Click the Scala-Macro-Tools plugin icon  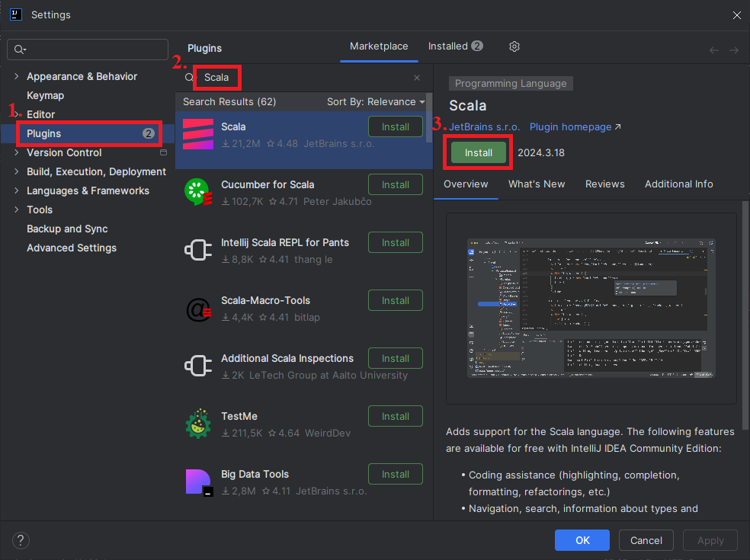click(x=198, y=309)
